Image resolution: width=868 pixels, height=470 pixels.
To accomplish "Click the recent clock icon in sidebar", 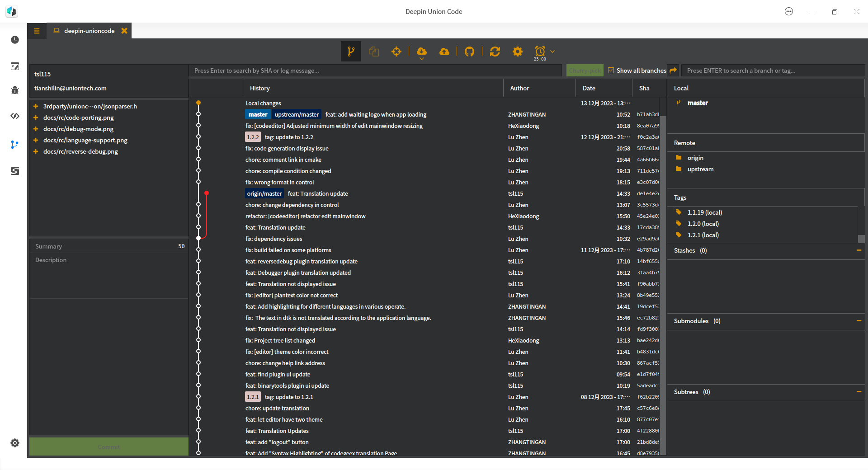I will (x=15, y=40).
